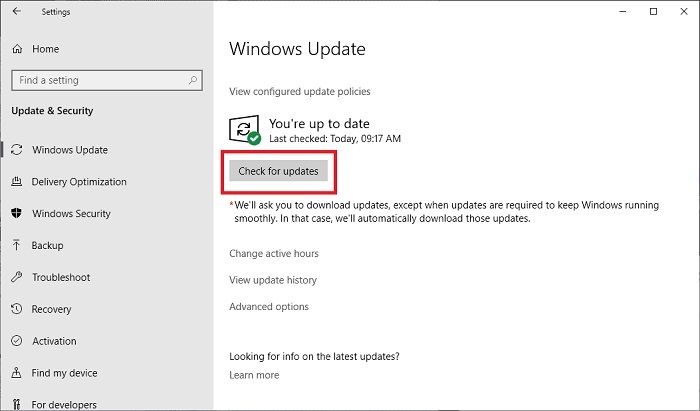700x411 pixels.
Task: Open the Recovery section
Action: (51, 309)
